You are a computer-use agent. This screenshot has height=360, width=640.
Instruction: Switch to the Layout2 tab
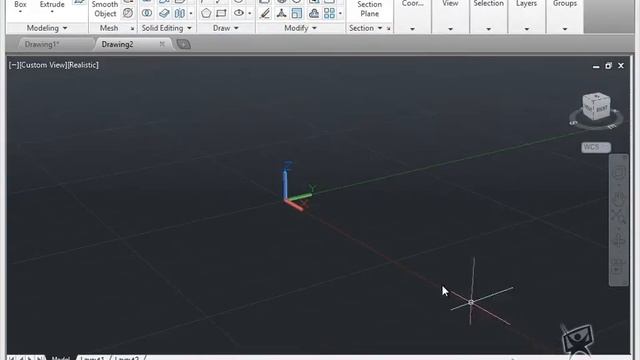(x=127, y=358)
